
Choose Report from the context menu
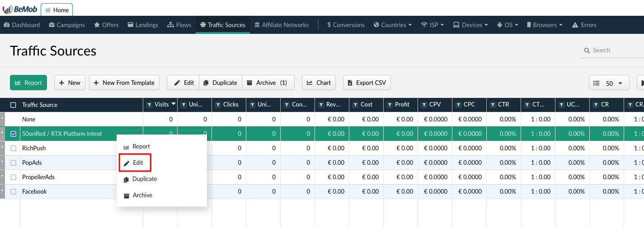pyautogui.click(x=162, y=147)
